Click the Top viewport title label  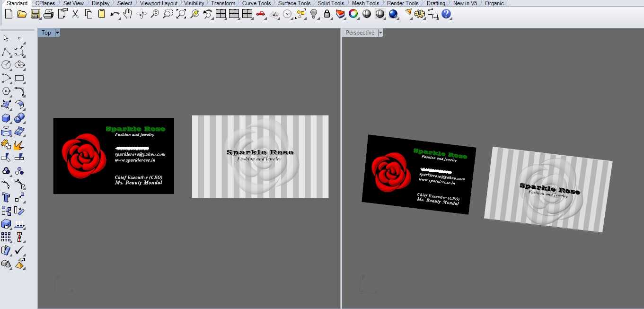46,33
